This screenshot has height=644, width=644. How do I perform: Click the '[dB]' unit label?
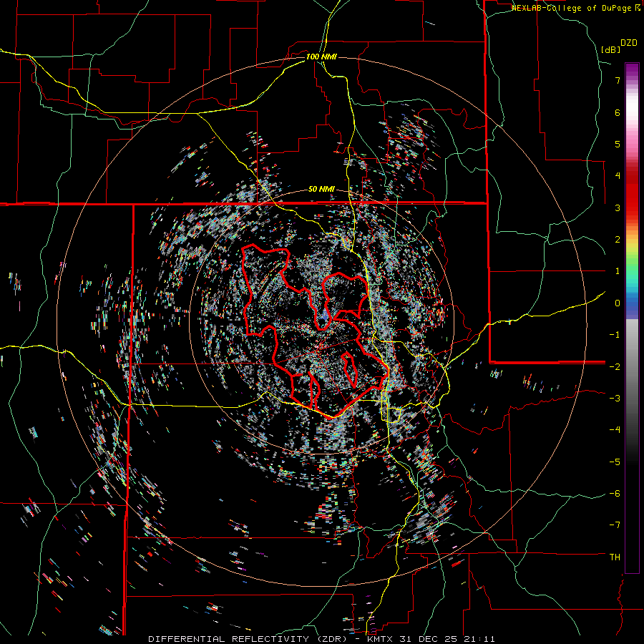[611, 49]
